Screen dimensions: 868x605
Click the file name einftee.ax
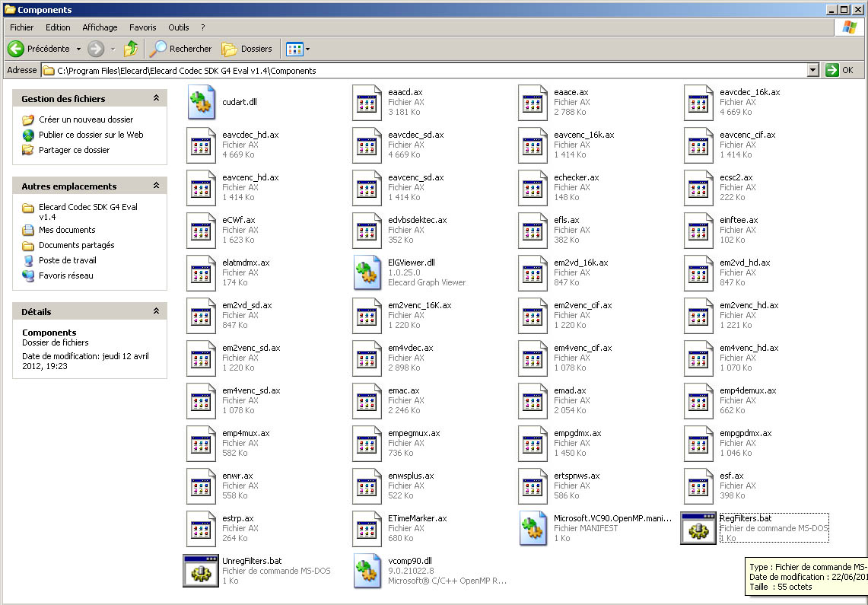pos(739,220)
